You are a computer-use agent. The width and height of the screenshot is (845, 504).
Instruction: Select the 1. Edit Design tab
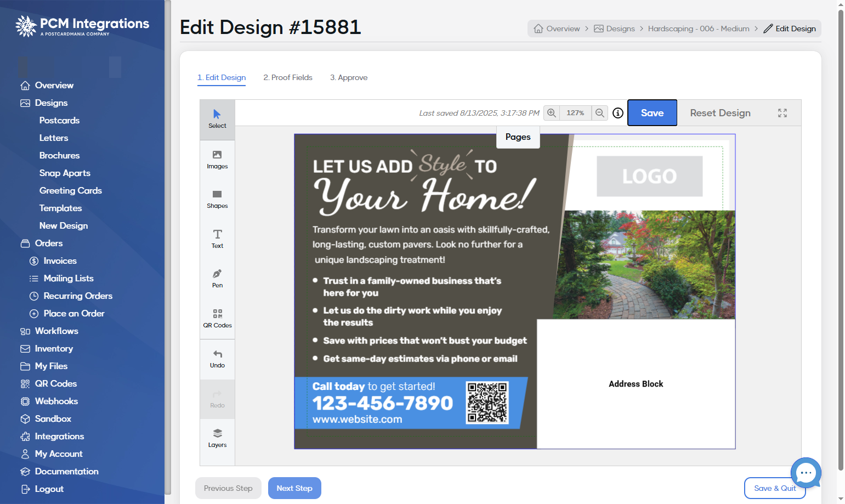click(222, 77)
